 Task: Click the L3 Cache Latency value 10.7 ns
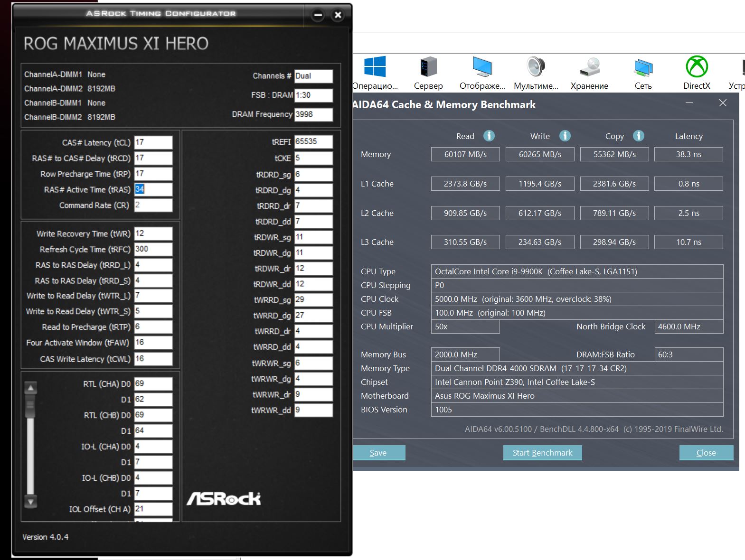688,242
